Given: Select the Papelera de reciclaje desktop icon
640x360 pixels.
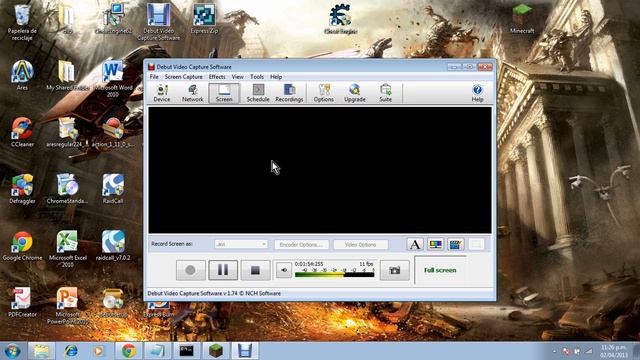Looking at the screenshot, I should (22, 22).
